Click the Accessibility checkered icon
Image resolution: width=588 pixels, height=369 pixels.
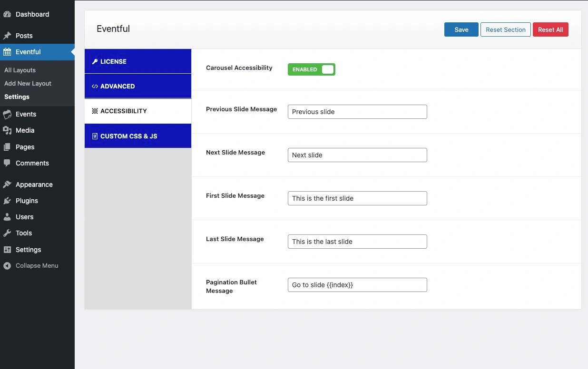[95, 111]
